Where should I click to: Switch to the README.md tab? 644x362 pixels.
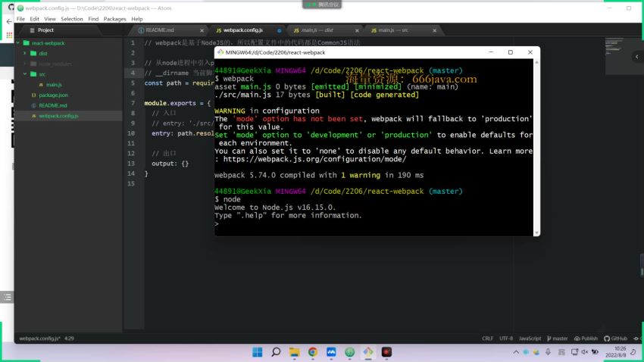click(x=159, y=30)
